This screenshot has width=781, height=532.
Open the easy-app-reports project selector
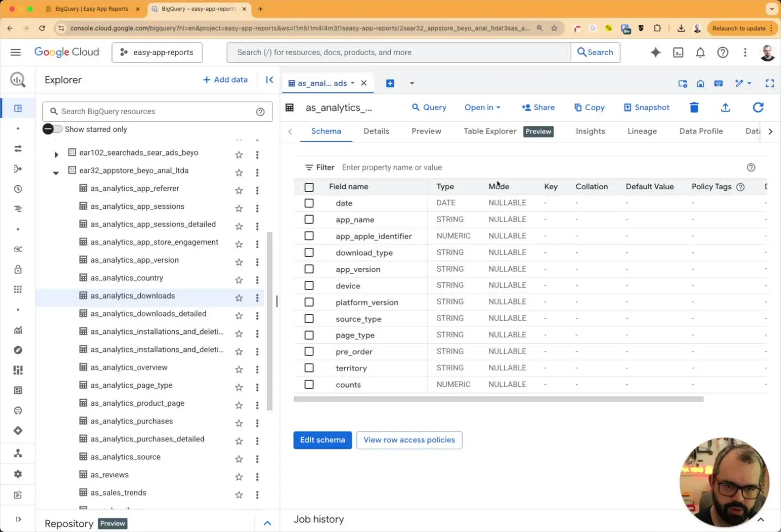[x=157, y=52]
